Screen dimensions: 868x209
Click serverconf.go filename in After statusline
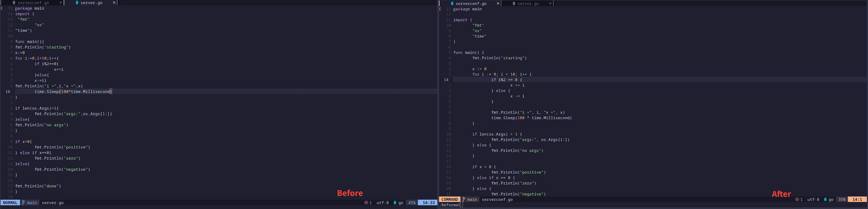[x=497, y=200]
